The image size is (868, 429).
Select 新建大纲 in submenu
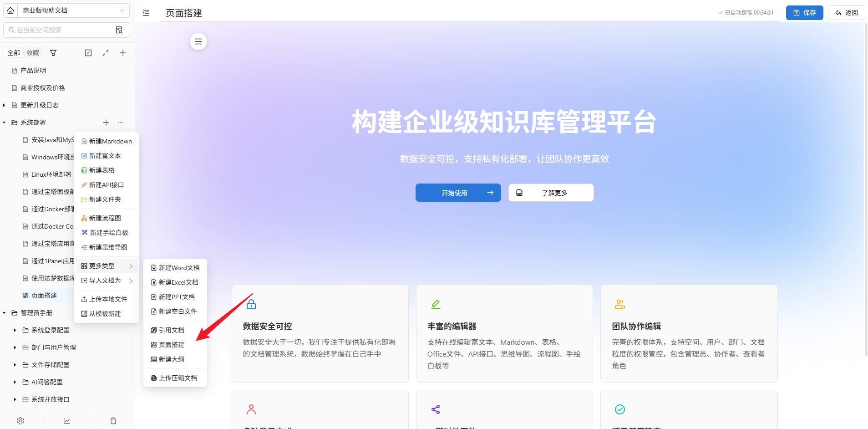(175, 359)
